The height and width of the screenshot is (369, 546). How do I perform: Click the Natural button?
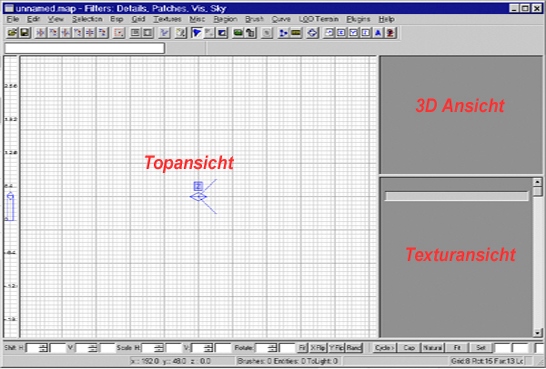[x=432, y=347]
